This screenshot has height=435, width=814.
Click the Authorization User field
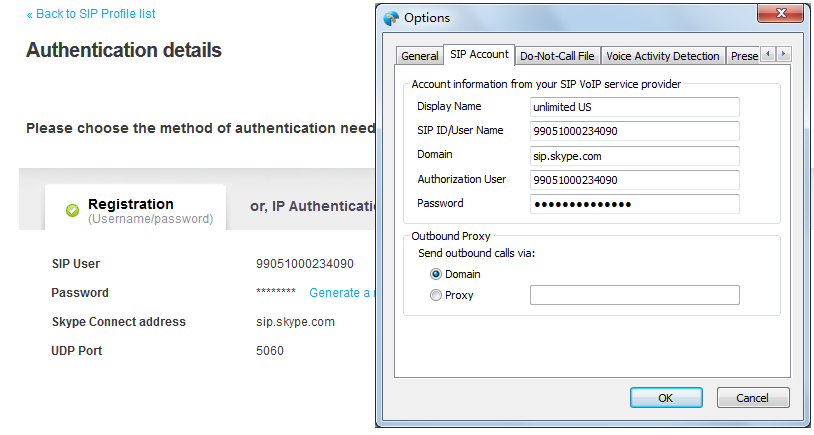click(x=634, y=180)
